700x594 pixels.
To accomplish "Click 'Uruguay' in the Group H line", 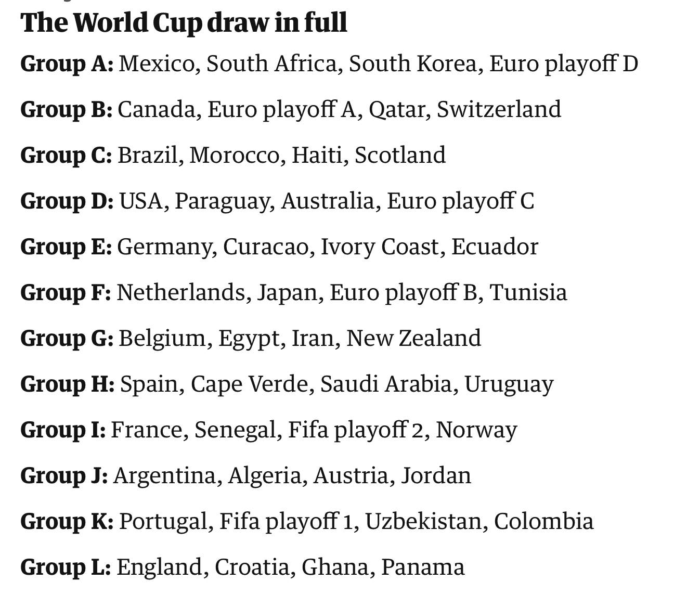I will [509, 384].
